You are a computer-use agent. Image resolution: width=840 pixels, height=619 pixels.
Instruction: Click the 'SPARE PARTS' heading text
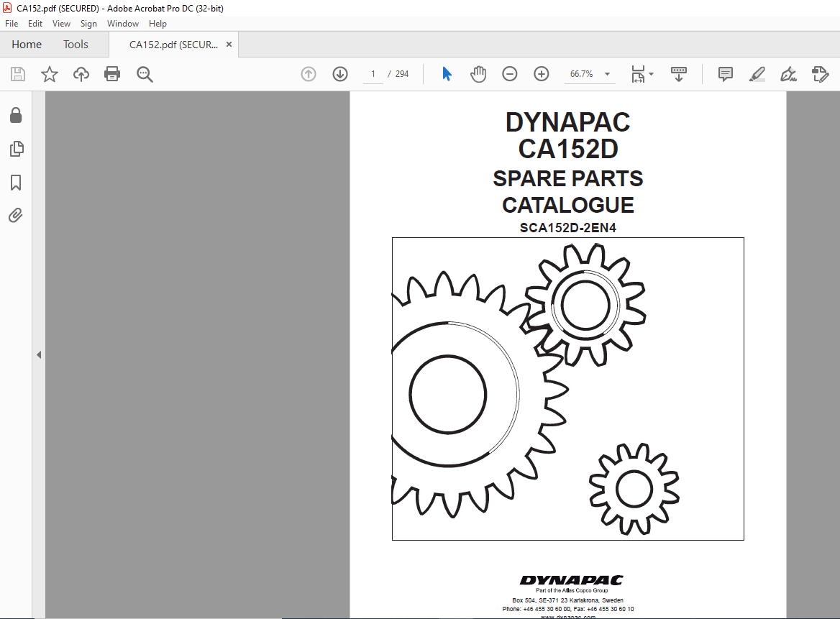click(x=568, y=178)
